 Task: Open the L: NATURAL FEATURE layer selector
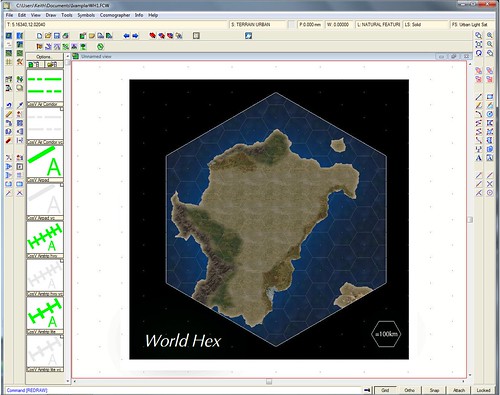378,25
